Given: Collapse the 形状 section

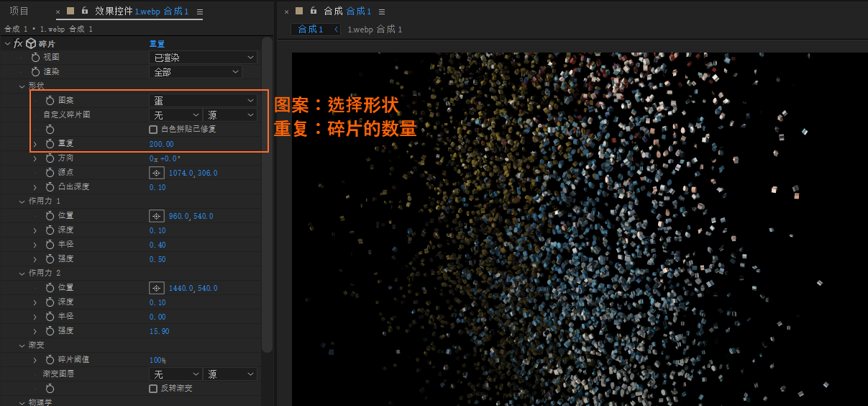Looking at the screenshot, I should tap(22, 86).
